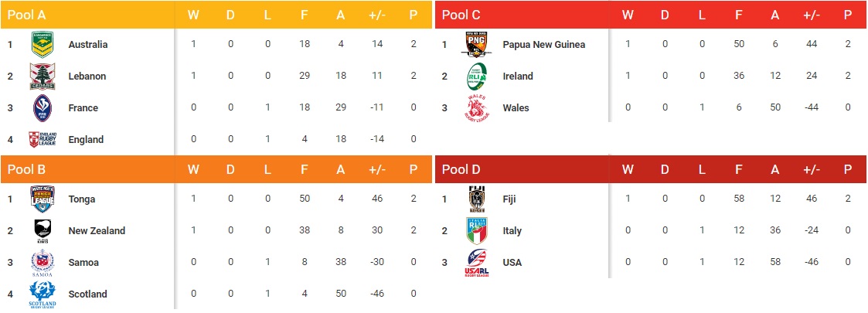This screenshot has height=313, width=868.
Task: Click the New Zealand Kiwis logo
Action: [x=42, y=231]
